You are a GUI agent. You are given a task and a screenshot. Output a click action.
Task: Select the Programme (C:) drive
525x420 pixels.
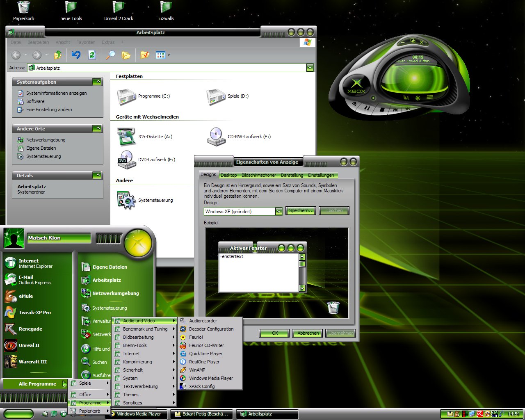click(143, 96)
